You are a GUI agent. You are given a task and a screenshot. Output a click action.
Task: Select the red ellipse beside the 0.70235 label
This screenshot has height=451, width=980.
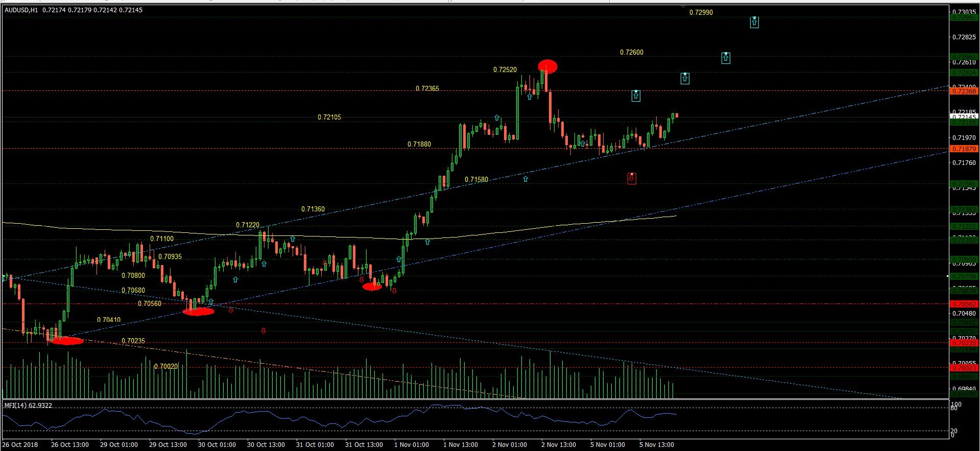(67, 341)
